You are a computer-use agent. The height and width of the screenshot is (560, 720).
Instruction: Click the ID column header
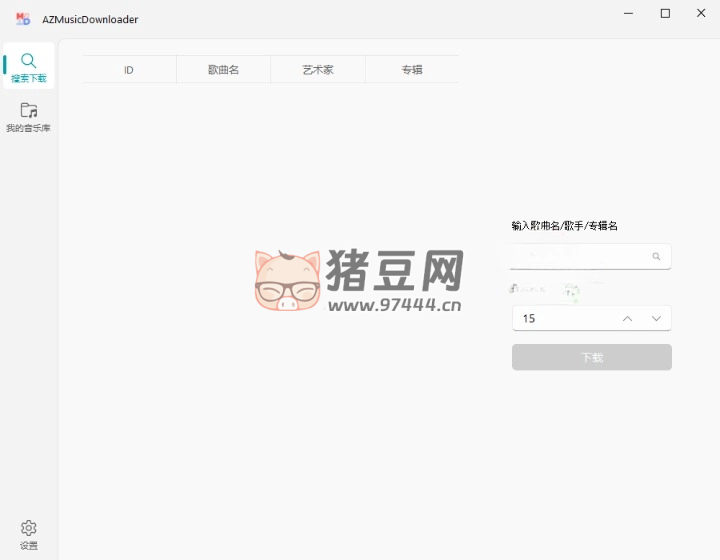pyautogui.click(x=129, y=70)
